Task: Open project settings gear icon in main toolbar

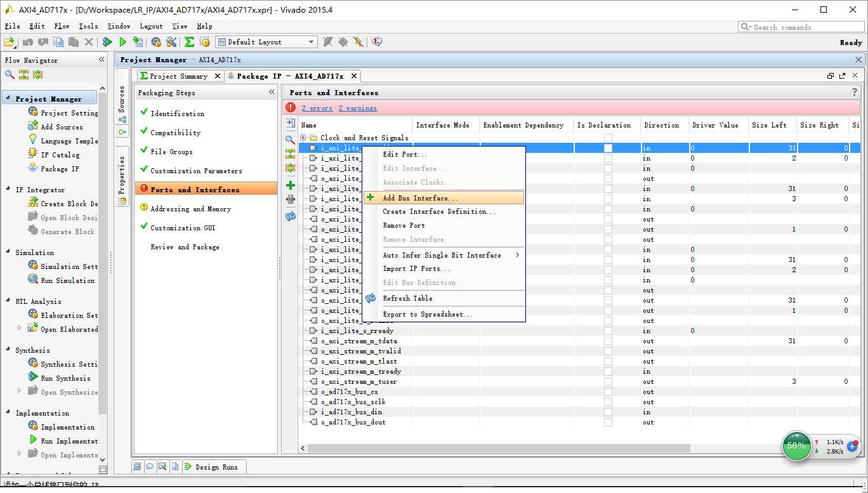Action: (x=156, y=42)
